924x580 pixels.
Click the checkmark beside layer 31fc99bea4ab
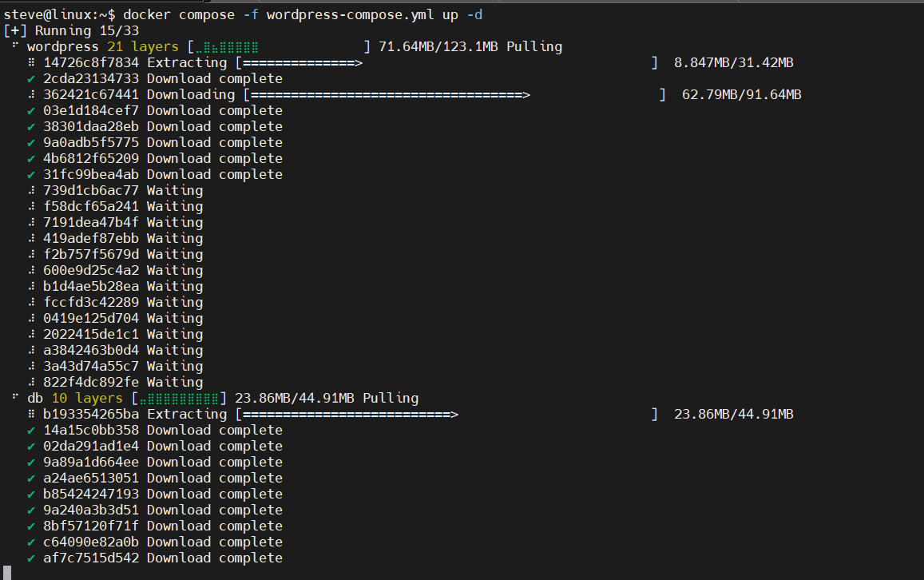(31, 174)
